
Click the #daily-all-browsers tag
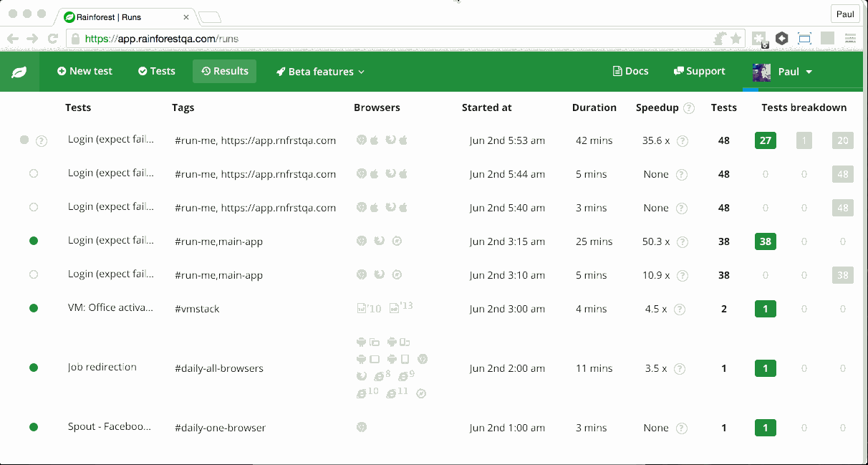tap(219, 368)
